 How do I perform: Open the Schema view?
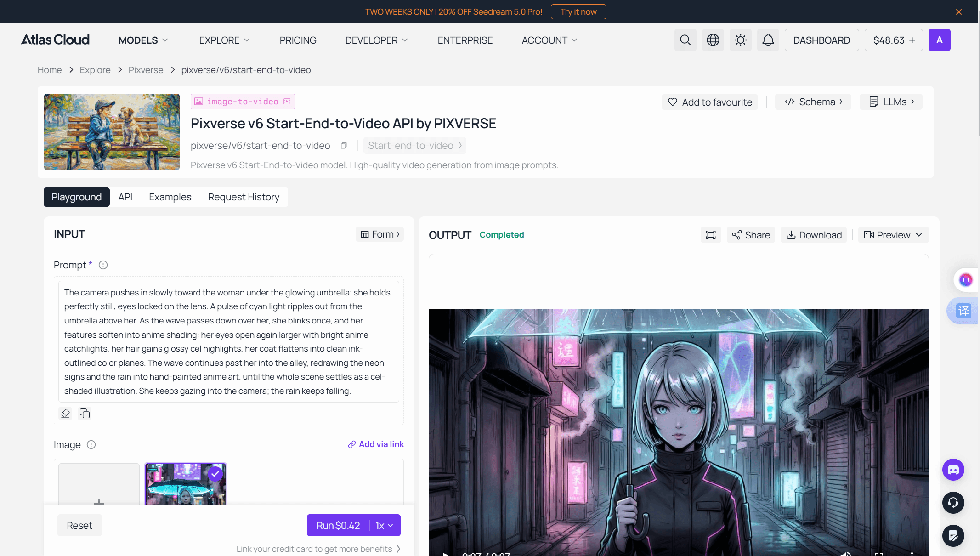tap(813, 102)
